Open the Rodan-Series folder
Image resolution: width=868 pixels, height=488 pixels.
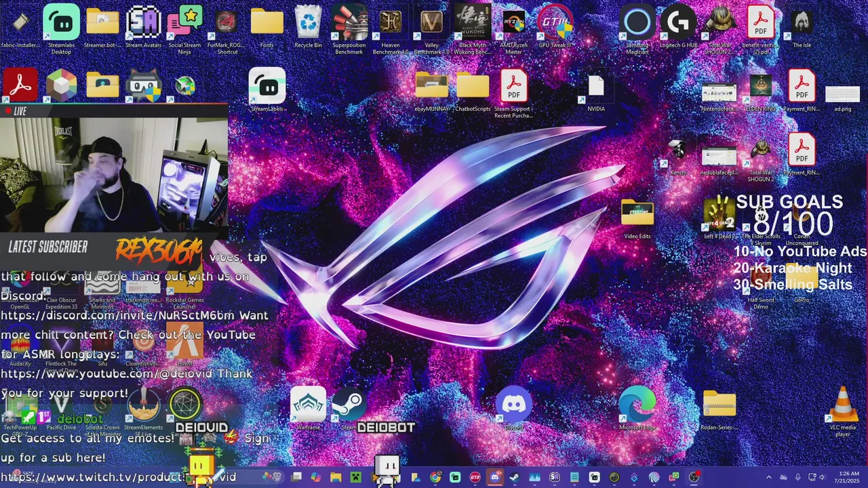719,408
